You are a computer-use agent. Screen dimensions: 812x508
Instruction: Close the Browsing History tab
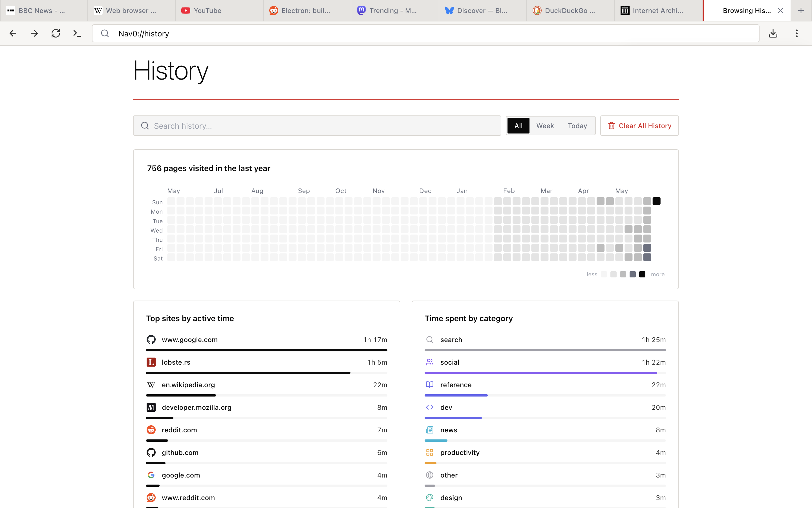click(x=780, y=10)
